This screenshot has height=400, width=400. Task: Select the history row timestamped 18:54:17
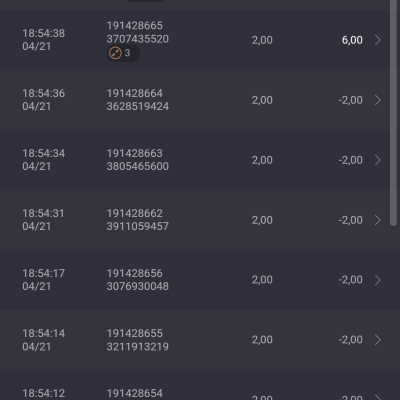[x=195, y=280]
